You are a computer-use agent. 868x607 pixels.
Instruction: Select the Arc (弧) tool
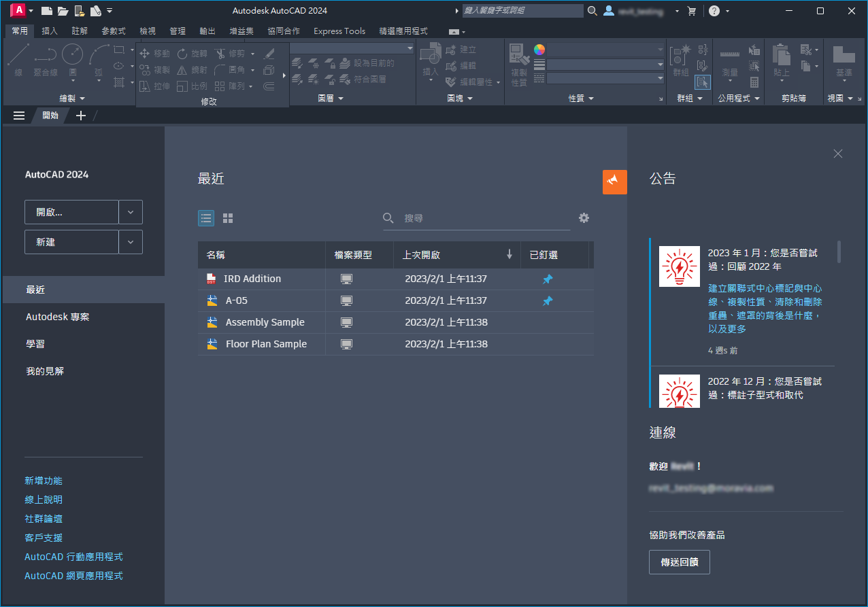[x=99, y=60]
